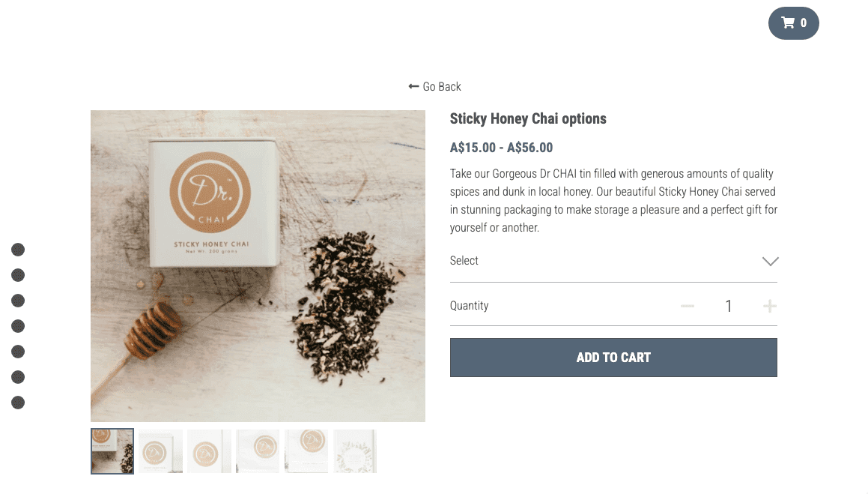
Task: Click the main Sticky Honey Chai product image
Action: pyautogui.click(x=258, y=266)
